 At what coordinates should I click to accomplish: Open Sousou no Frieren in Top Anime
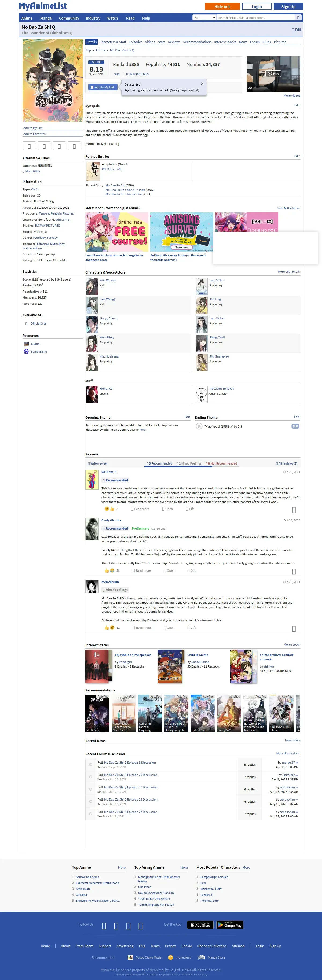pyautogui.click(x=87, y=877)
